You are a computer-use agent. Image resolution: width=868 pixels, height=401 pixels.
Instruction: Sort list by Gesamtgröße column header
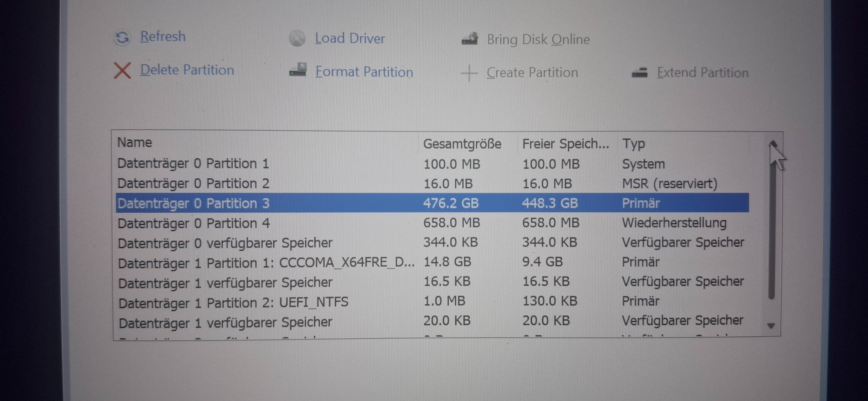tap(462, 144)
